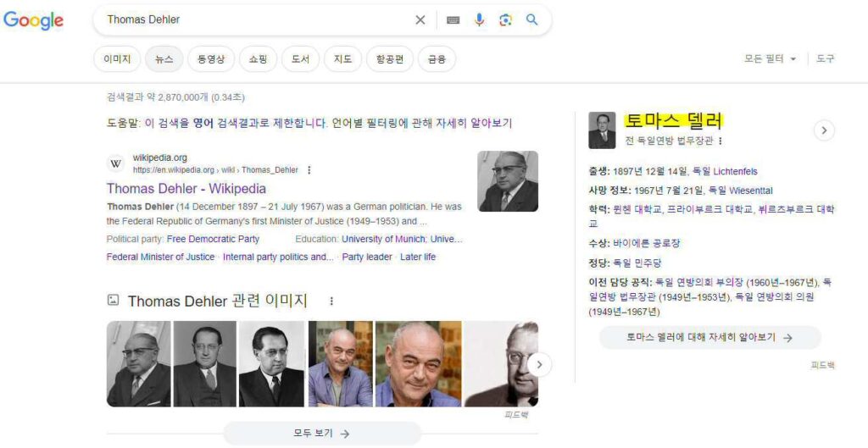Open the Party leader section link
This screenshot has width=868, height=448.
367,257
